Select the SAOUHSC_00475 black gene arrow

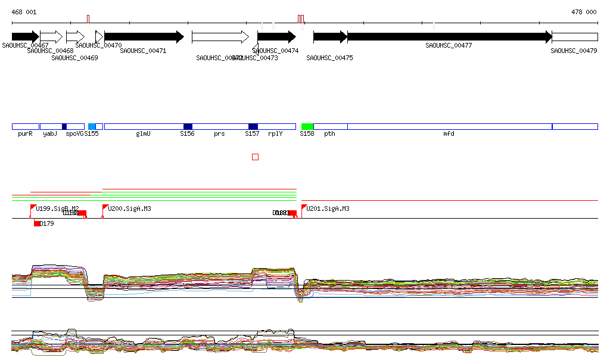(x=329, y=37)
